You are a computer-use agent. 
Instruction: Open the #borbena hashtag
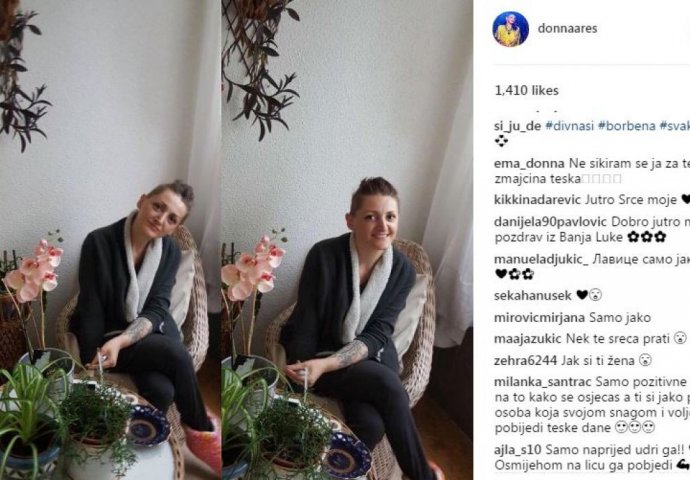click(627, 126)
